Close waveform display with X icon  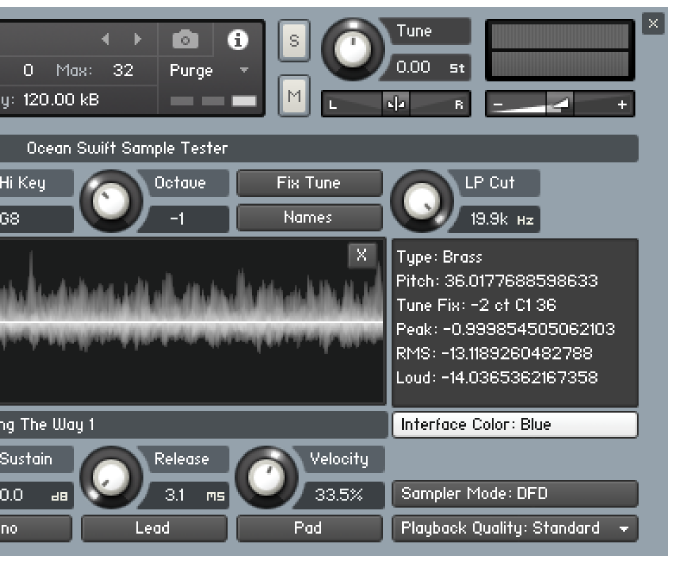tap(361, 255)
